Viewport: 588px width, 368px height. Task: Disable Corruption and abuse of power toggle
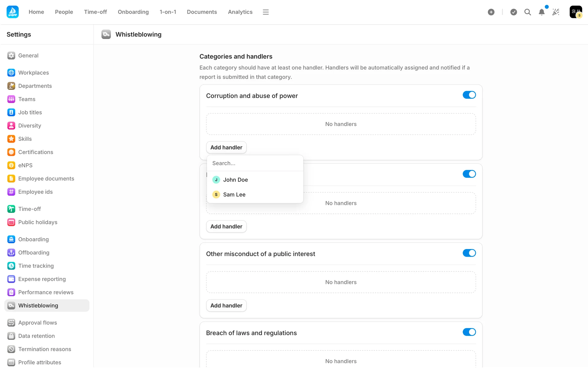[x=469, y=95]
